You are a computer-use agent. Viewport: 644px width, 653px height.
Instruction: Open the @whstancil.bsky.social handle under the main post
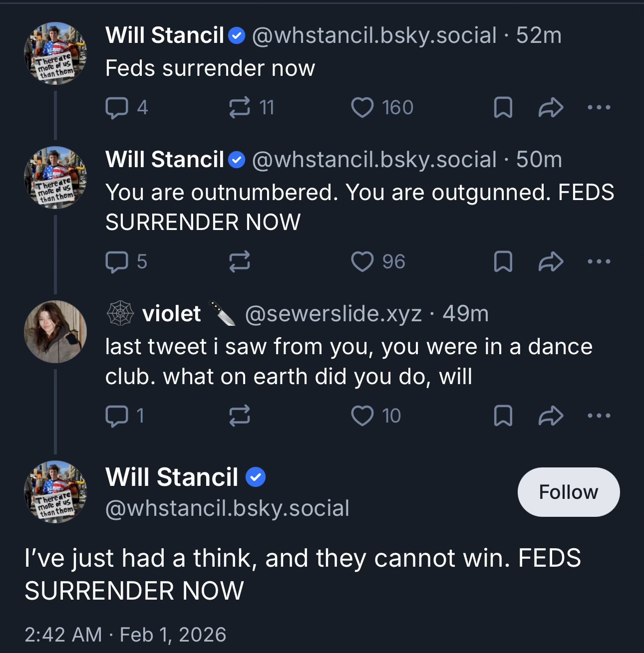click(227, 508)
